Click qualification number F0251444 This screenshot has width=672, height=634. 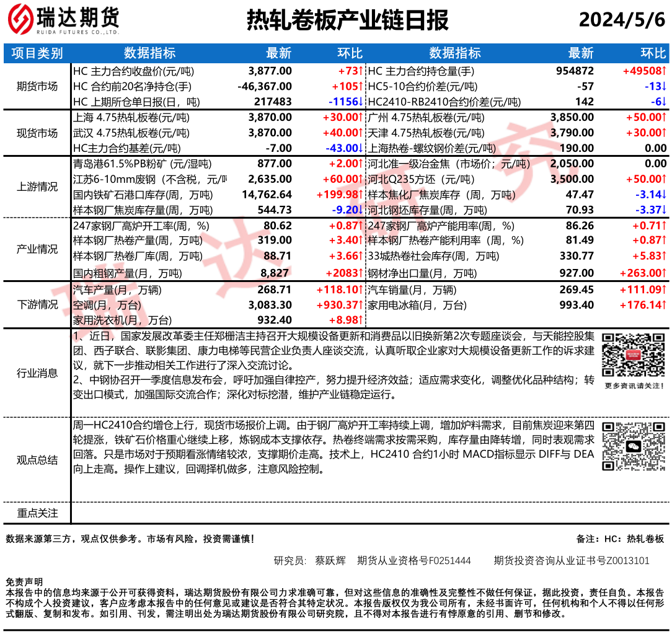449,561
